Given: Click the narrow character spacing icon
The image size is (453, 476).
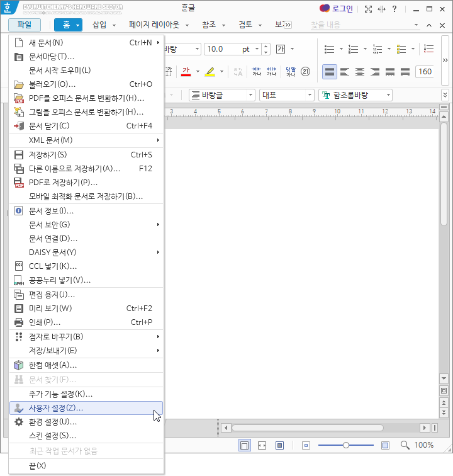Looking at the screenshot, I should click(257, 72).
